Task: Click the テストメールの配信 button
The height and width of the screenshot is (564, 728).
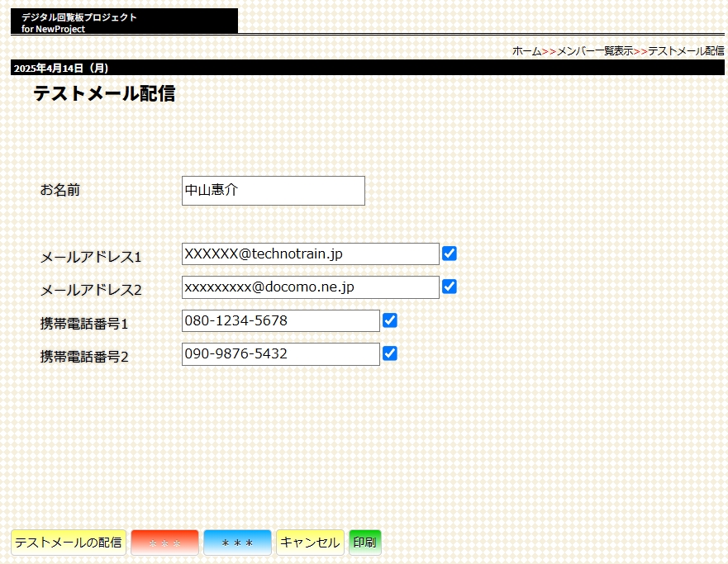Action: pos(69,543)
